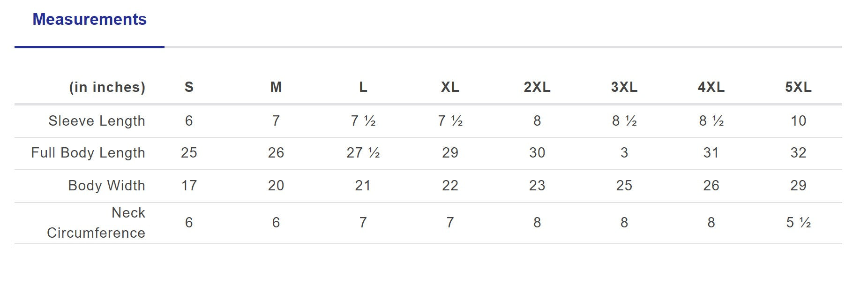Select the M size column header
Viewport: 868px width, 286px height.
[x=276, y=87]
